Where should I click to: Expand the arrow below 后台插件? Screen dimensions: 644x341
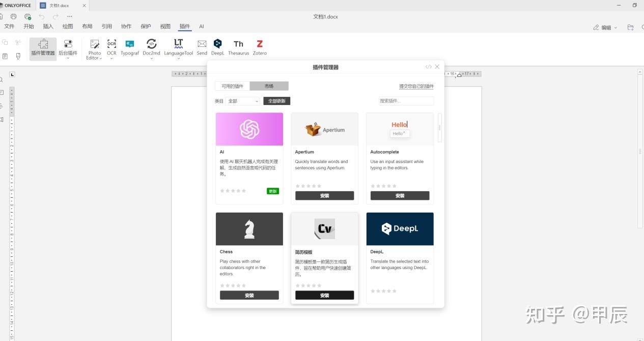click(x=68, y=58)
